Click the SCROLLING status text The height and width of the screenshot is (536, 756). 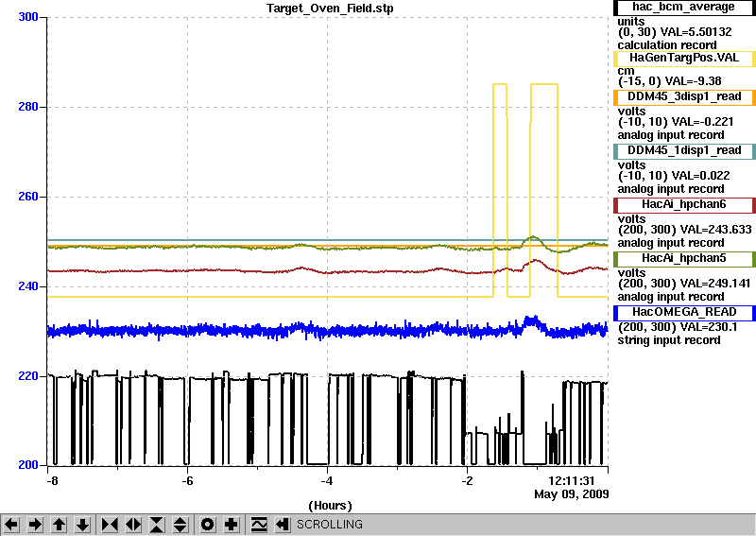tap(329, 525)
